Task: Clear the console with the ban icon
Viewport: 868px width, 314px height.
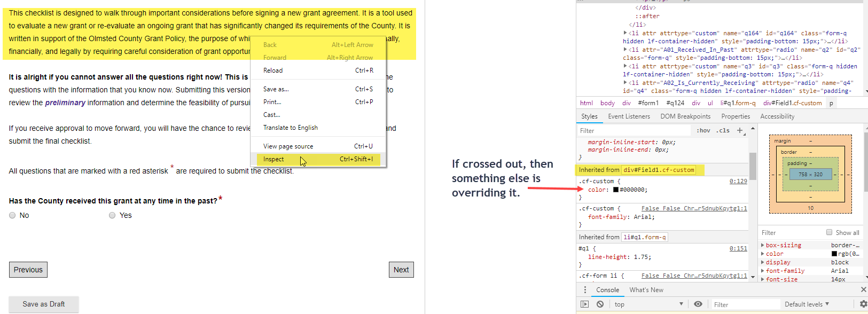Action: [600, 304]
